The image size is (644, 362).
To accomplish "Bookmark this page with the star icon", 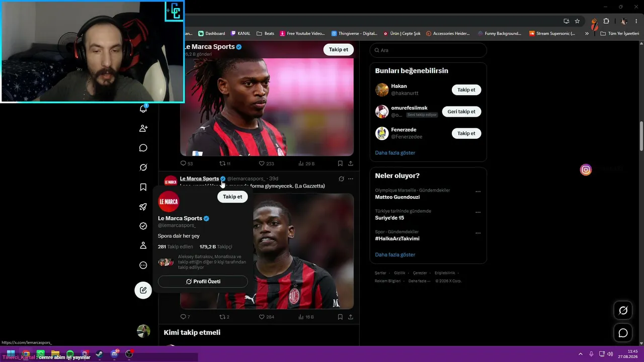I will 577,21.
